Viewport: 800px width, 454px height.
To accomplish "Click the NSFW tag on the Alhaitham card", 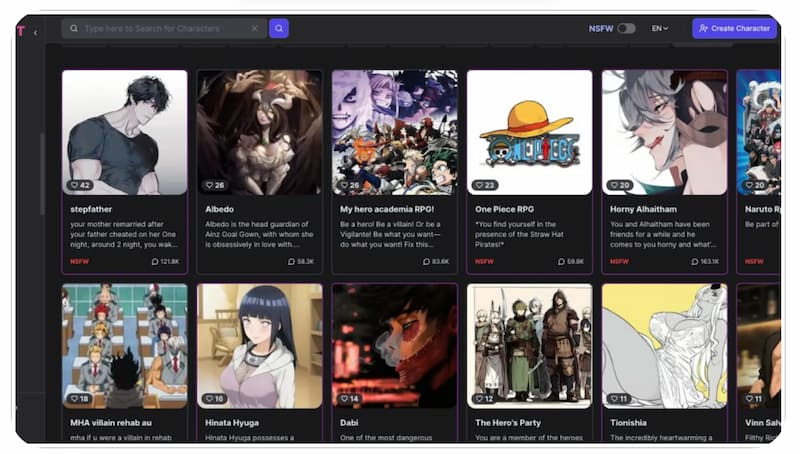I will coord(619,262).
